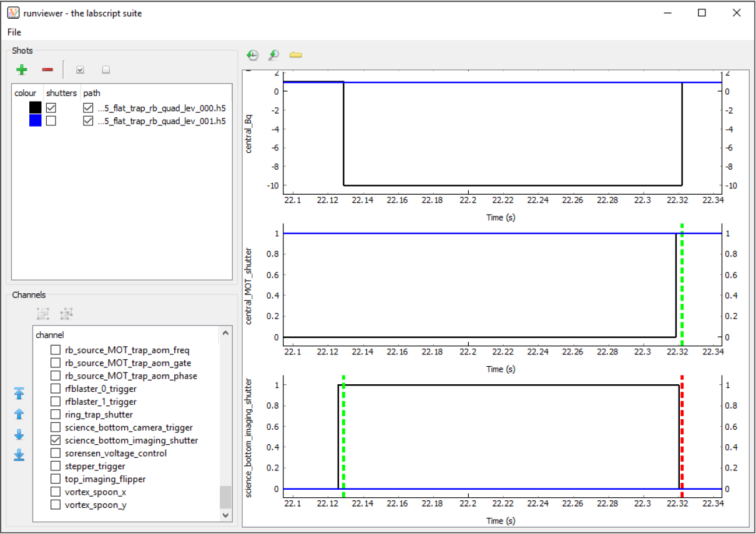
Task: Click the reset time axis clock icon
Action: click(x=252, y=55)
